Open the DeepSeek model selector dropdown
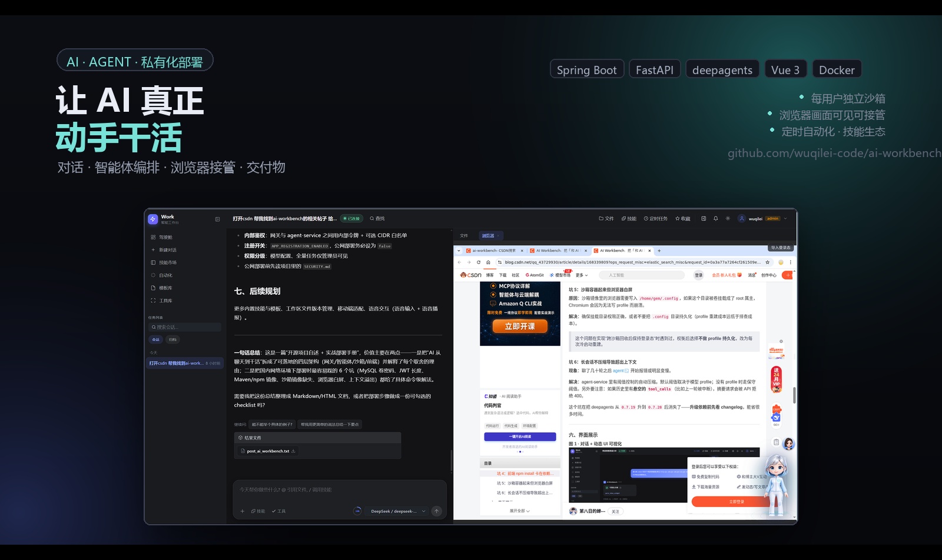942x560 pixels. [396, 511]
